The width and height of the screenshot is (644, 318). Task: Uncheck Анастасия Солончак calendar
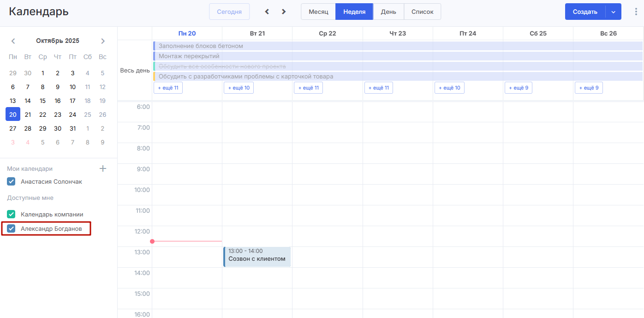pos(12,182)
